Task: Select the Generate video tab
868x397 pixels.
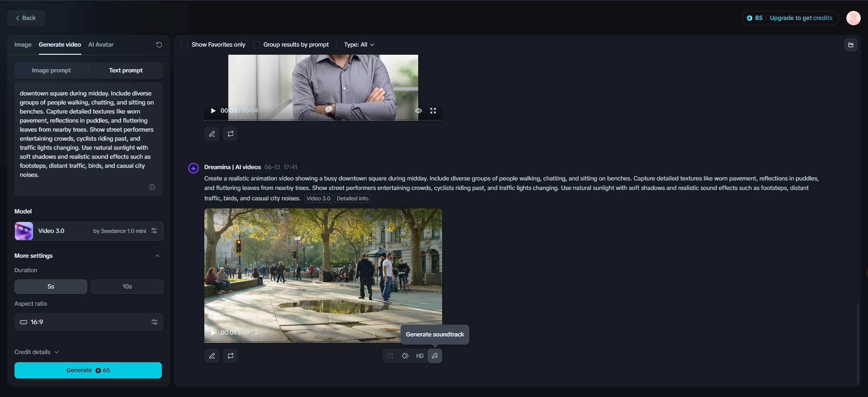Action: [60, 45]
